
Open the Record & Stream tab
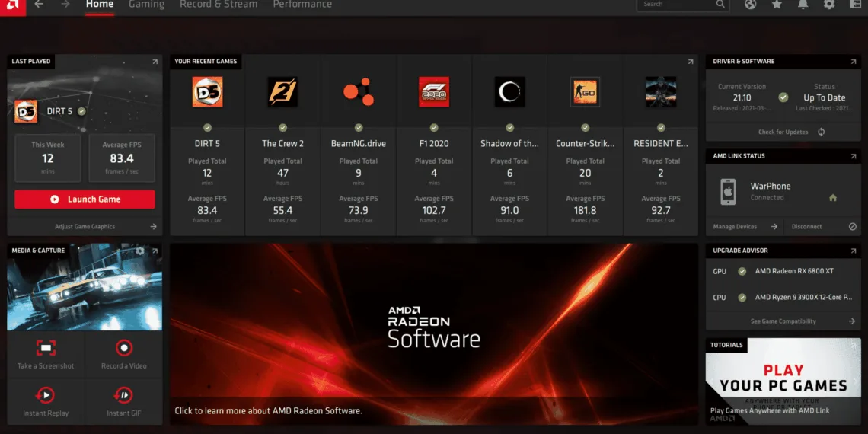(x=219, y=5)
